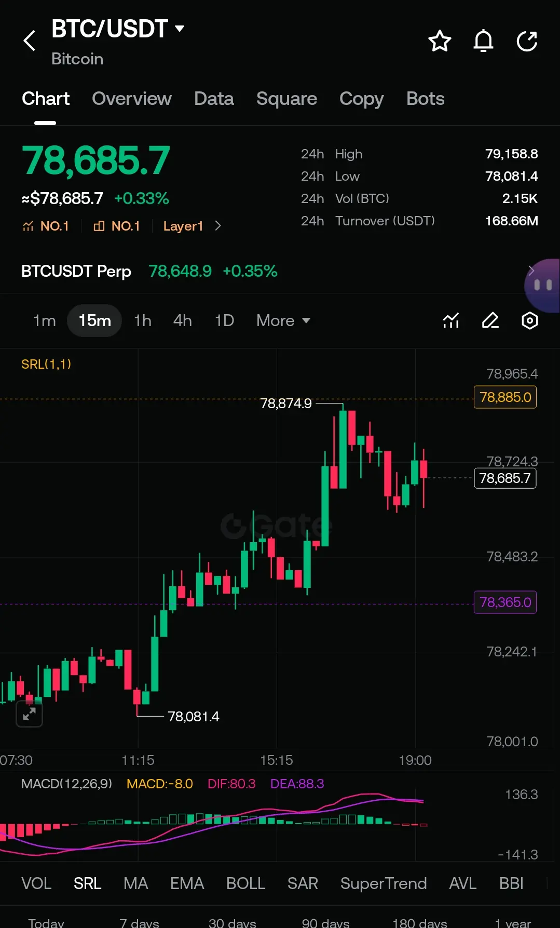This screenshot has height=928, width=560.
Task: Select the Today range
Action: pyautogui.click(x=46, y=922)
